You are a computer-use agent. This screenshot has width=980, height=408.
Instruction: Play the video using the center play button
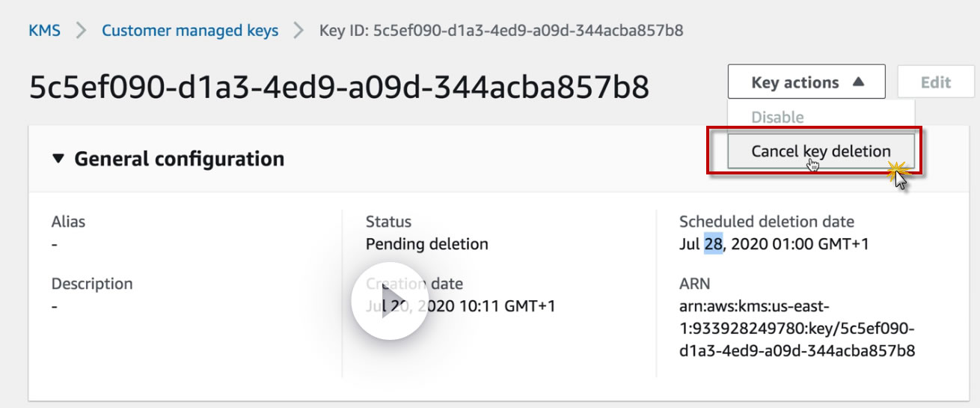(x=389, y=300)
